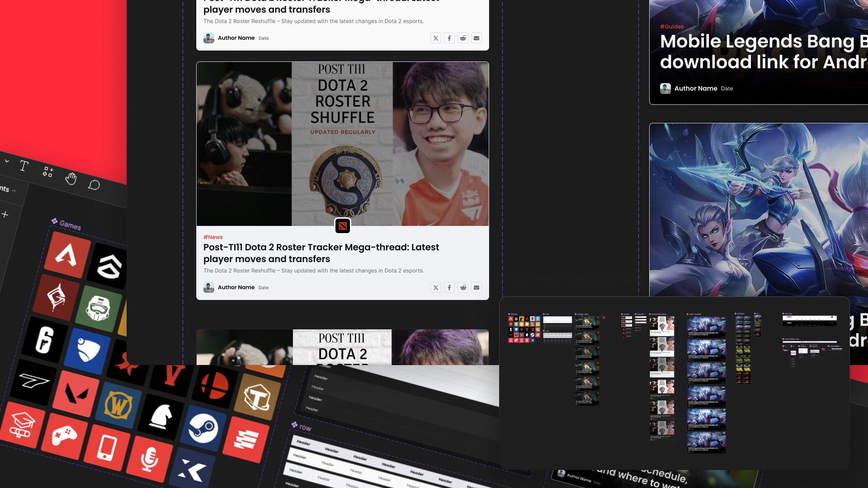Click the canvas overview miniature panel
This screenshot has width=868, height=488.
(675, 383)
